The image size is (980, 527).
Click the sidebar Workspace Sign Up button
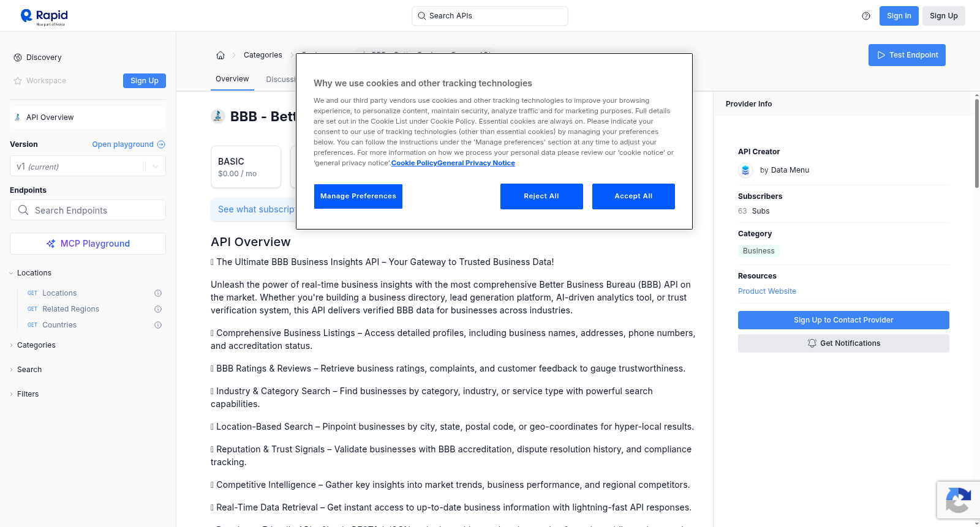pyautogui.click(x=145, y=81)
